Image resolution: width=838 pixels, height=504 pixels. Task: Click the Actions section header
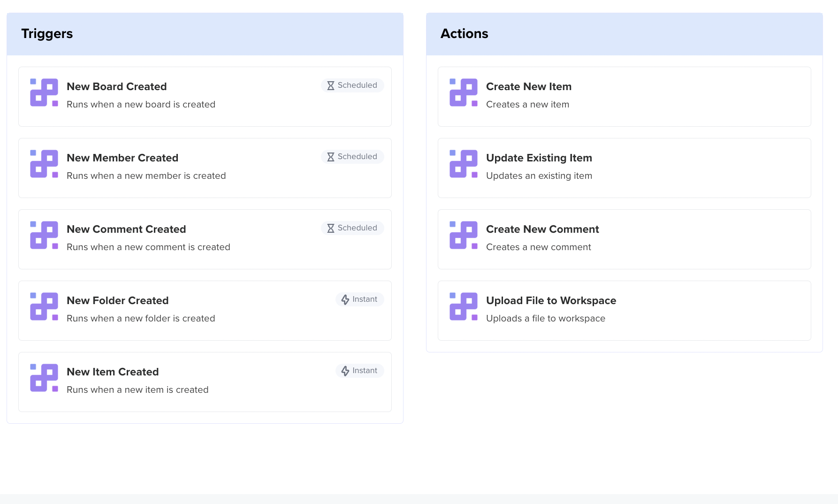(x=464, y=34)
